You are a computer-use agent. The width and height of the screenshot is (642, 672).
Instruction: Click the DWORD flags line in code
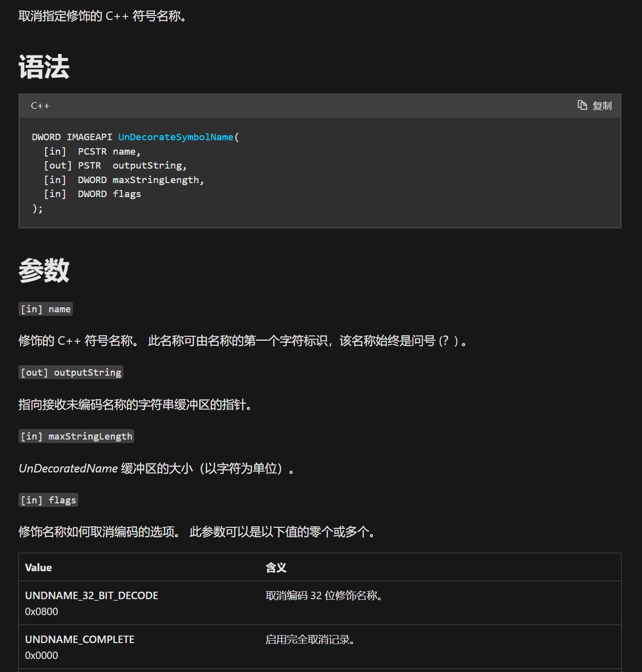(109, 194)
